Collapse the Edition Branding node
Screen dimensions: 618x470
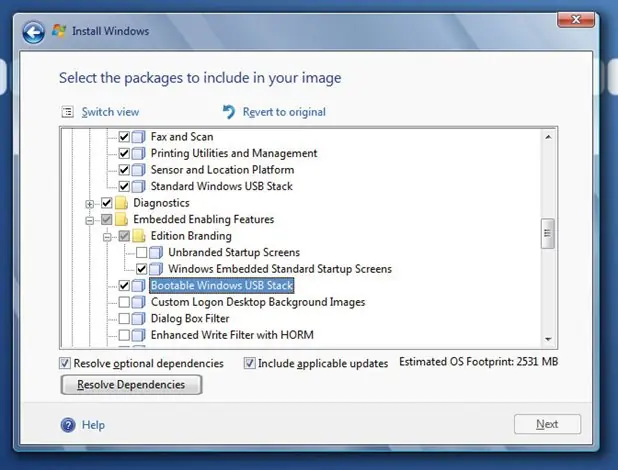tap(107, 237)
